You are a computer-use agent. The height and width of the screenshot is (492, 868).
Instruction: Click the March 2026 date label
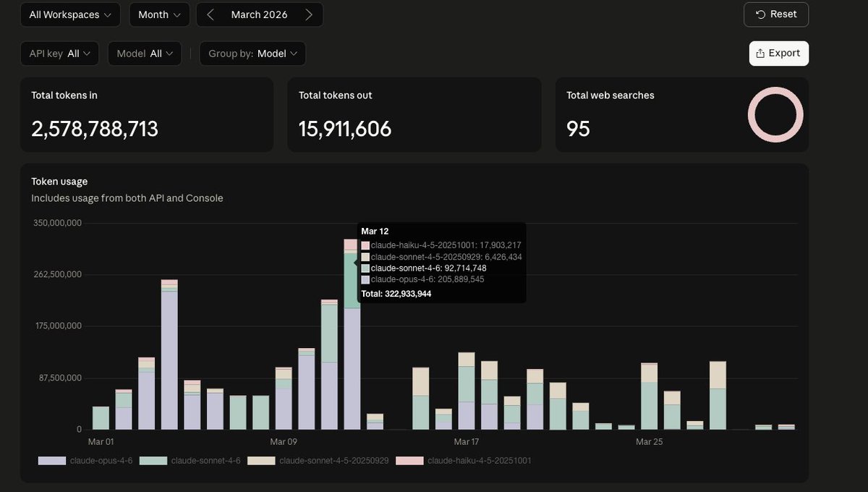coord(259,14)
